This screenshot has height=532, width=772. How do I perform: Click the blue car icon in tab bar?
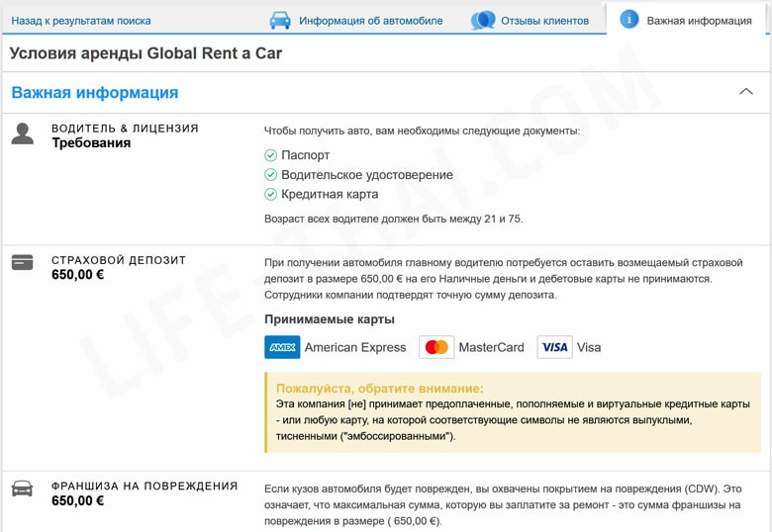tap(280, 20)
